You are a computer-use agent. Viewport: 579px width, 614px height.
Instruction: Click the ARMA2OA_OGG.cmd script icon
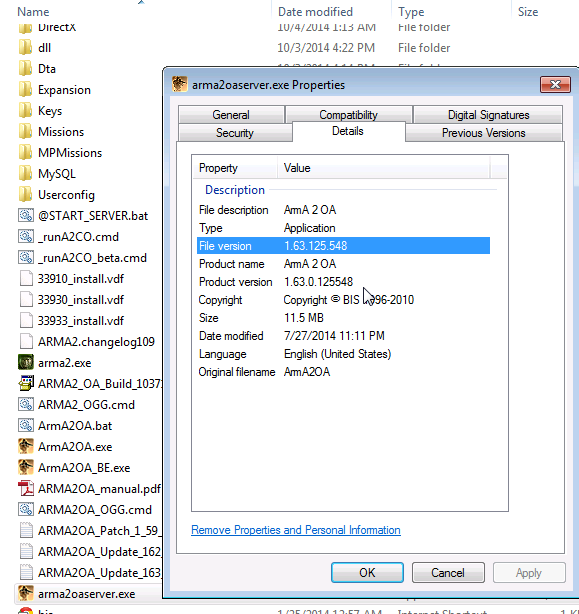coord(26,510)
